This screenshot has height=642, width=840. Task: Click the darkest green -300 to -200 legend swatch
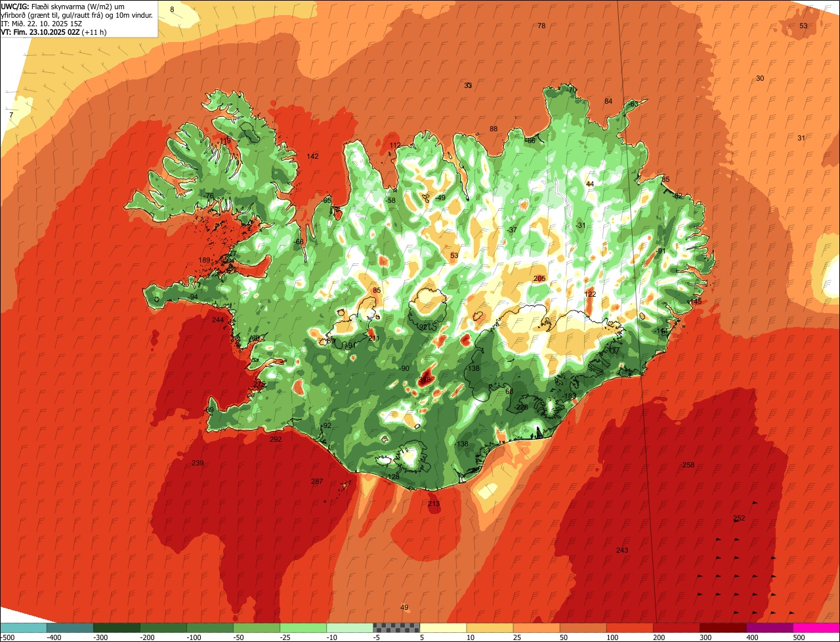click(117, 628)
